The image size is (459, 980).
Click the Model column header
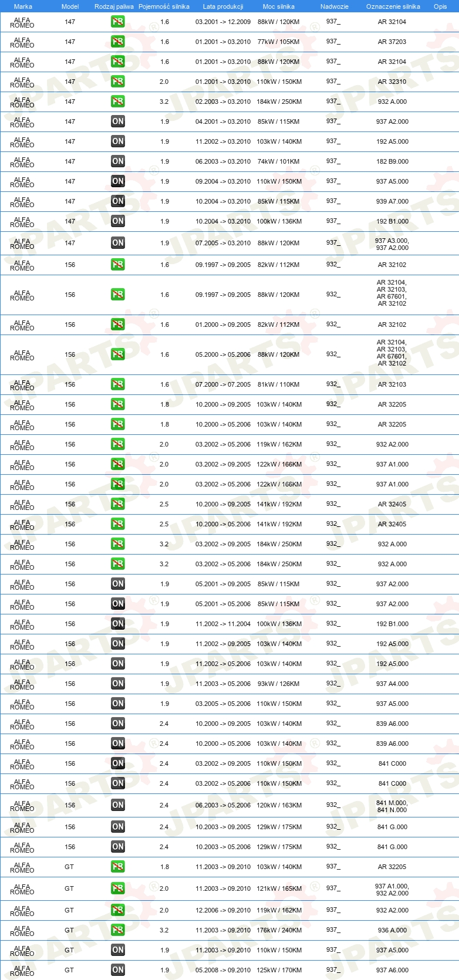[70, 6]
